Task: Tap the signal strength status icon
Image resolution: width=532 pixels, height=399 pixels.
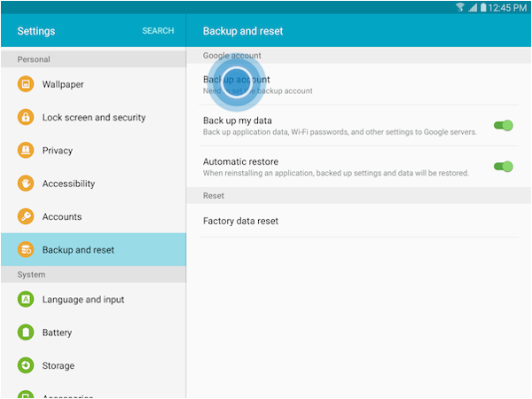Action: [x=473, y=7]
